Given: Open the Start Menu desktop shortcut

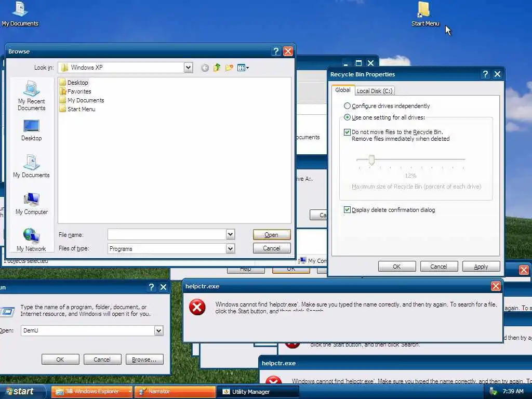Looking at the screenshot, I should tap(425, 14).
